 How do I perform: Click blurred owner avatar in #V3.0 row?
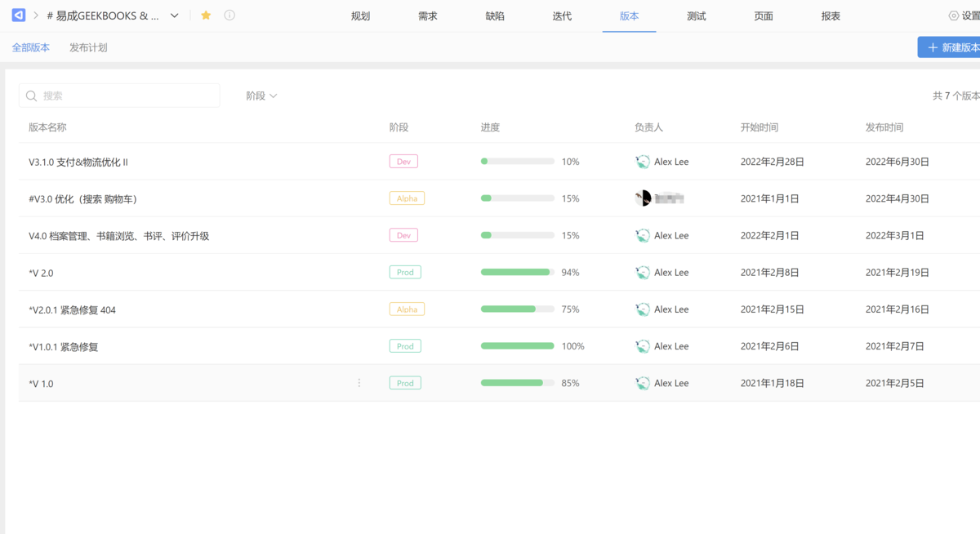[x=643, y=198]
